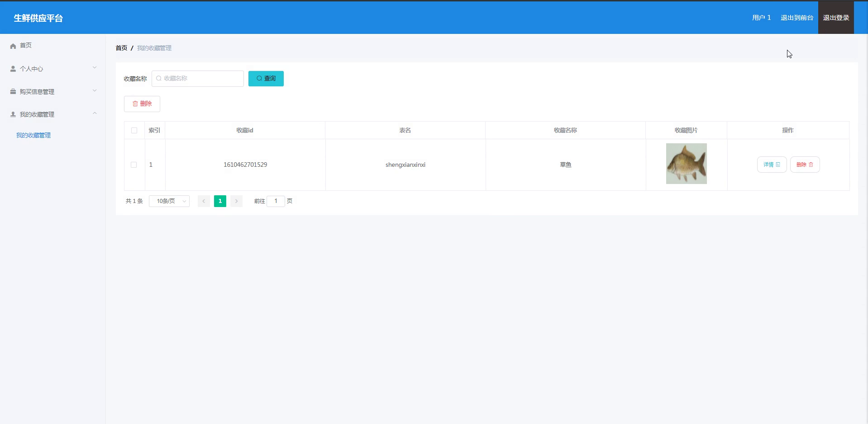Click the person icon next to 个人中心
This screenshot has height=424, width=868.
click(x=13, y=69)
